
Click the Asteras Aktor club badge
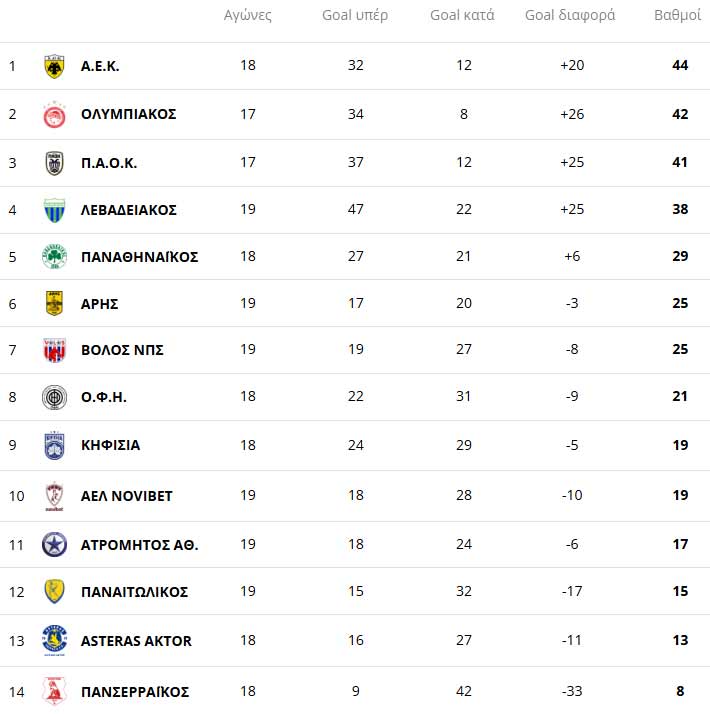point(54,640)
